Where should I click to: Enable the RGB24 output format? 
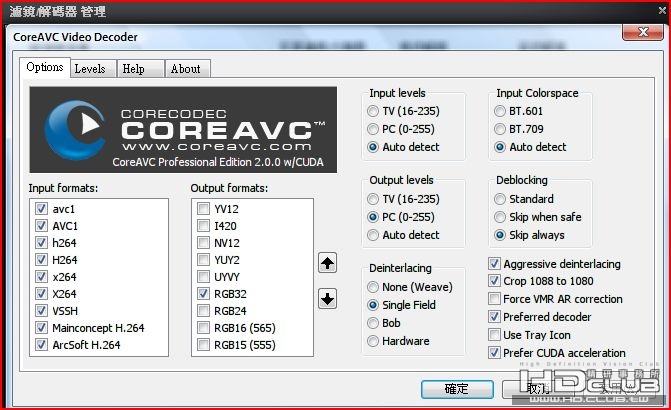pyautogui.click(x=203, y=311)
